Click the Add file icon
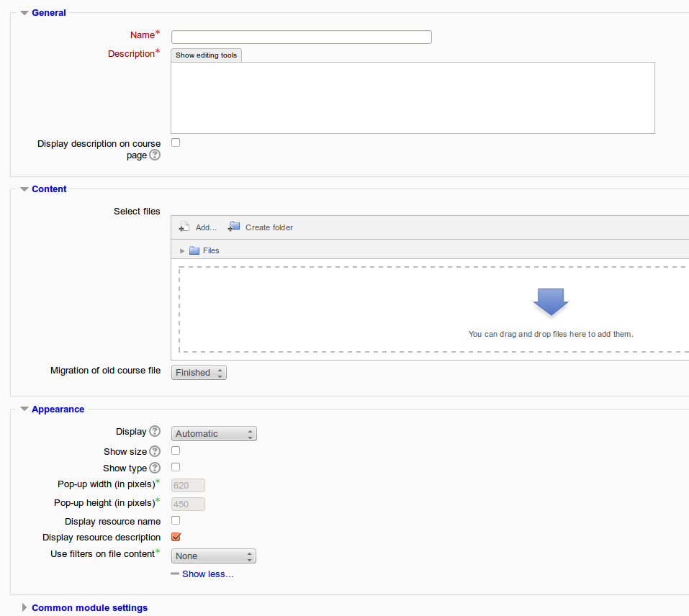Viewport: 689px width, 616px height. click(x=184, y=227)
